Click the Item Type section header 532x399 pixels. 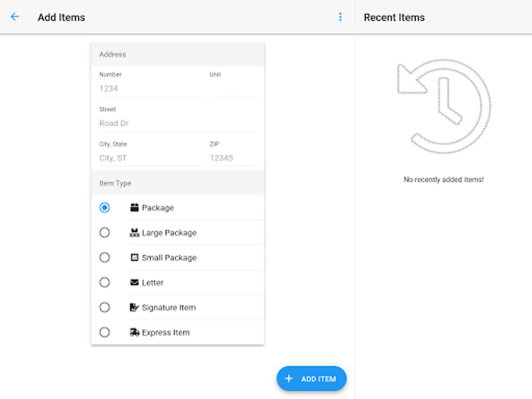[178, 183]
